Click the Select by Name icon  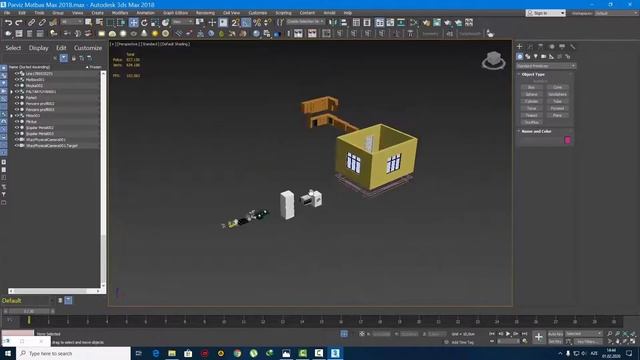[99, 23]
